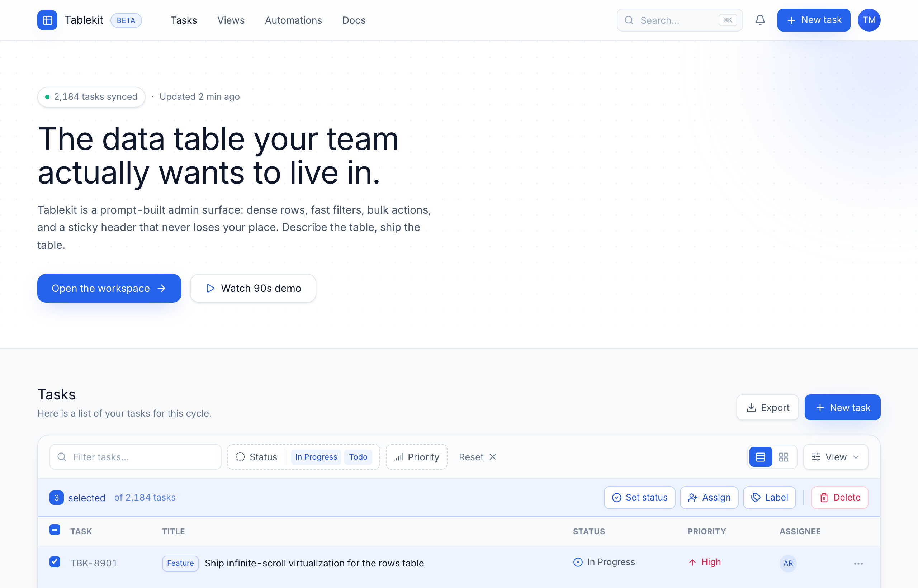Image resolution: width=918 pixels, height=588 pixels.
Task: Click the High priority cell
Action: pyautogui.click(x=705, y=562)
